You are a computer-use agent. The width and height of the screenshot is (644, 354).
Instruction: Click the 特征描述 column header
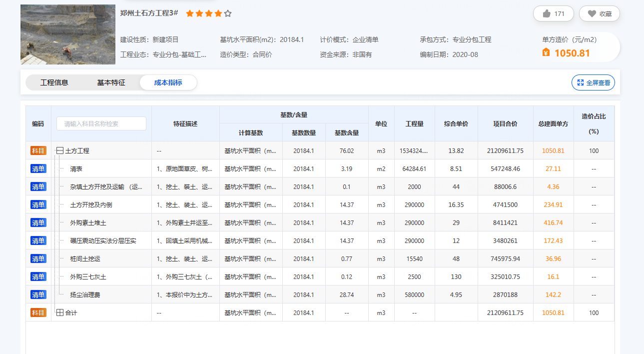click(x=185, y=123)
